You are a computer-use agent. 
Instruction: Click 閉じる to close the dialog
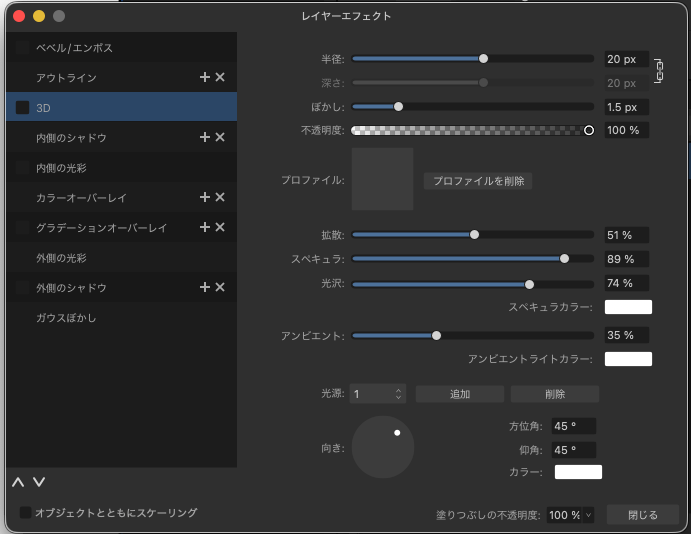pyautogui.click(x=643, y=515)
